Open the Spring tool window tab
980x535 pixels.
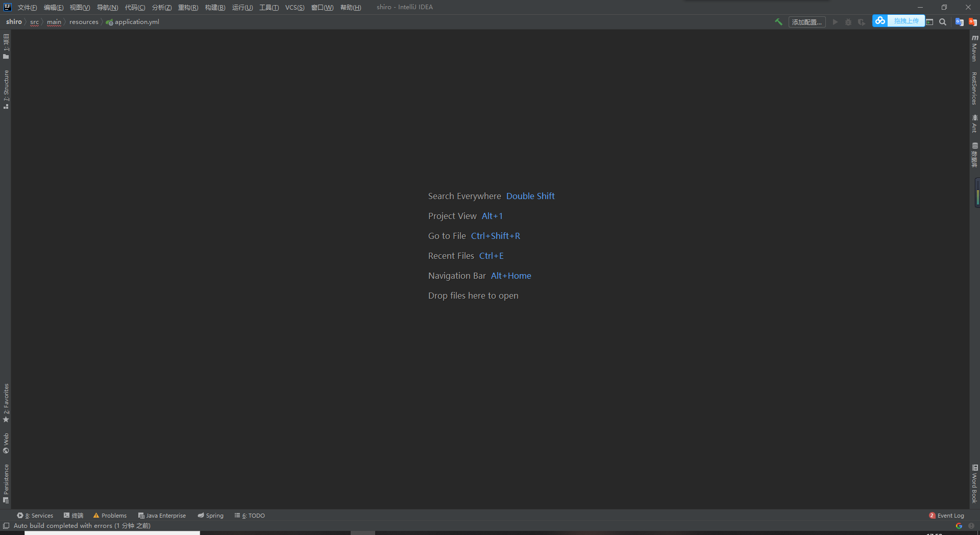210,516
